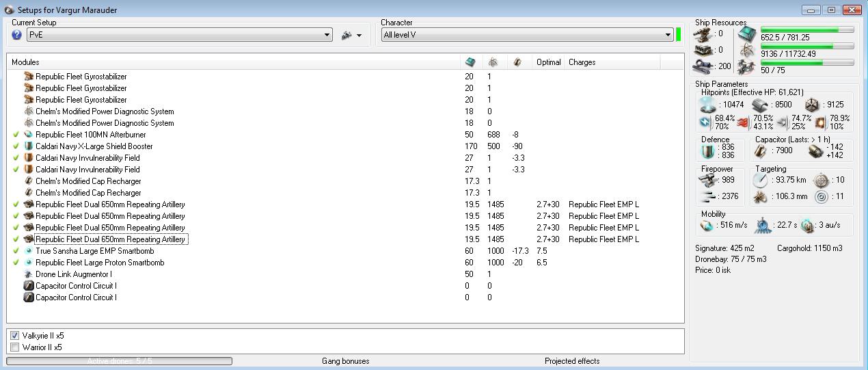Click the capacitor column header icon in module list
The image size is (868, 370).
(517, 62)
